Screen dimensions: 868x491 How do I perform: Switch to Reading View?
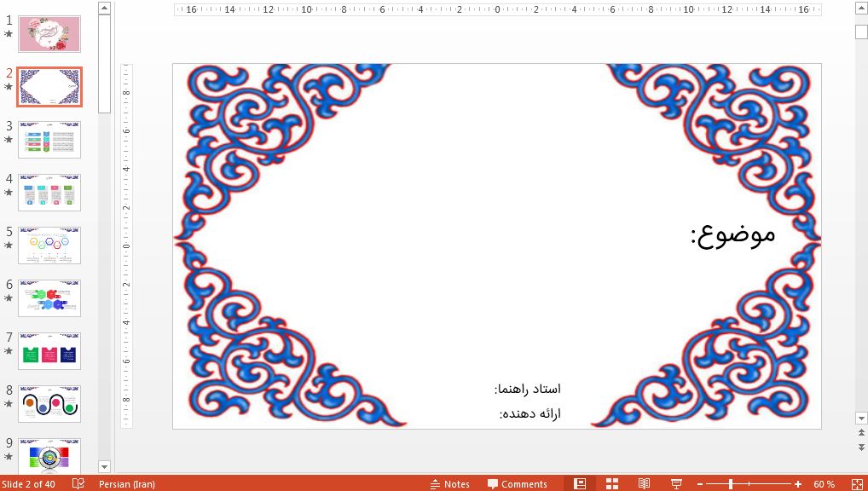pos(644,483)
